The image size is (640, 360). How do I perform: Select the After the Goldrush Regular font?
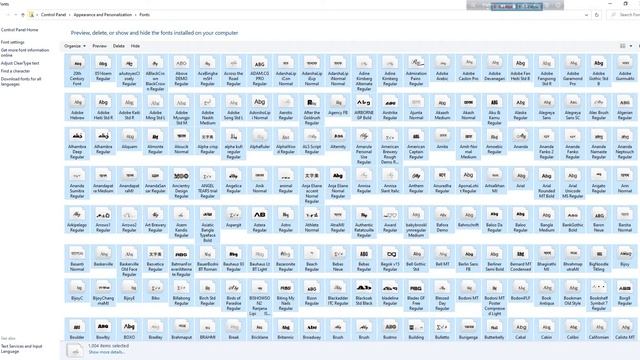click(x=312, y=110)
